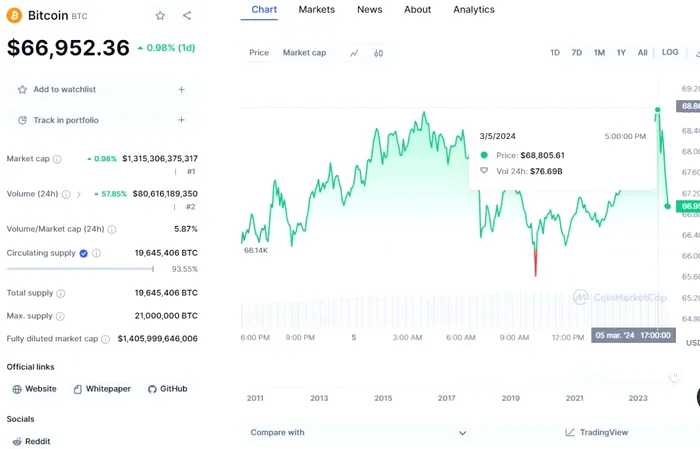Click the volume rank #2
The width and height of the screenshot is (700, 449).
tap(191, 207)
